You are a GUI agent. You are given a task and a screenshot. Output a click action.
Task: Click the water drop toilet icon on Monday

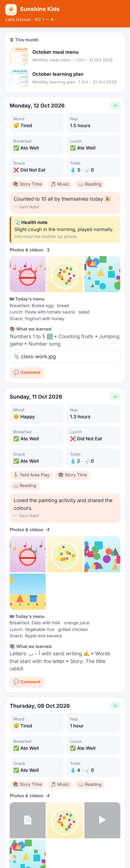click(73, 170)
